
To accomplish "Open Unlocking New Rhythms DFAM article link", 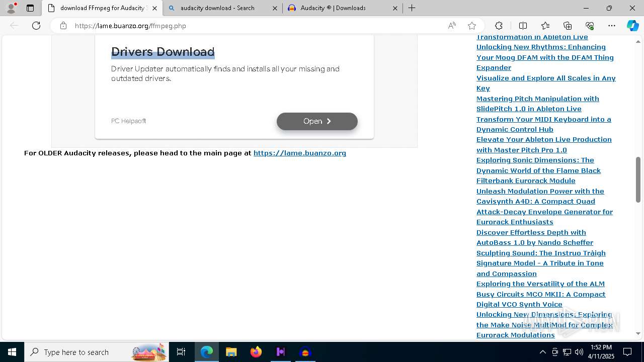I will click(x=545, y=57).
